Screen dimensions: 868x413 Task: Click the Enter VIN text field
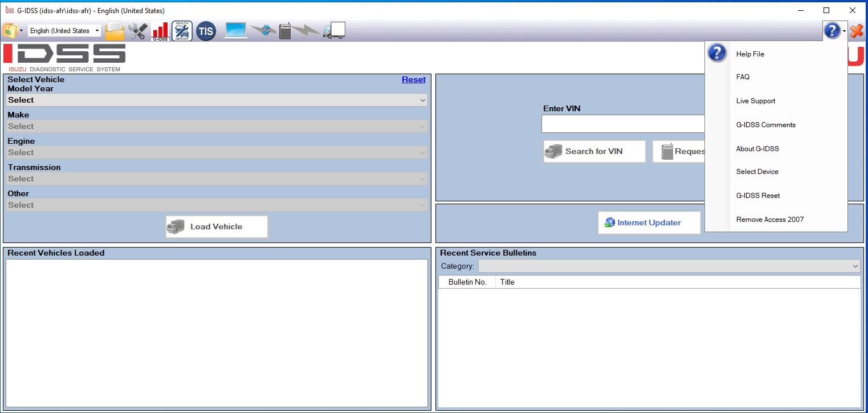(623, 124)
